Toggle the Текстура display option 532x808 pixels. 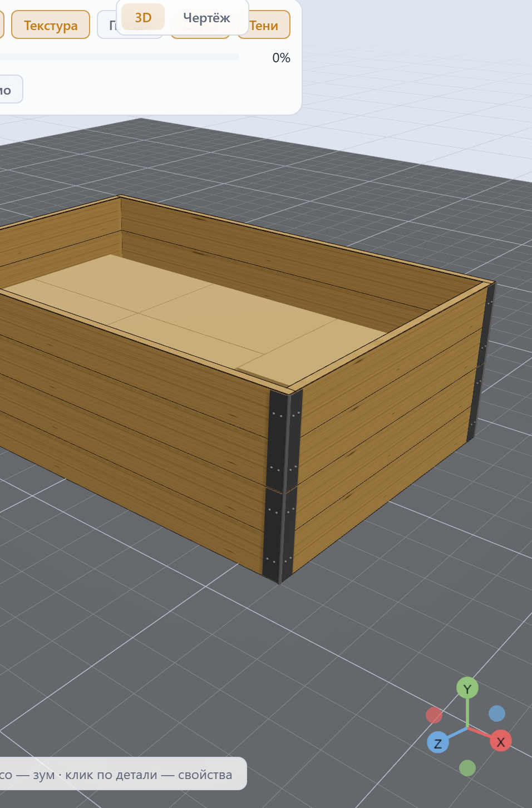pos(51,25)
